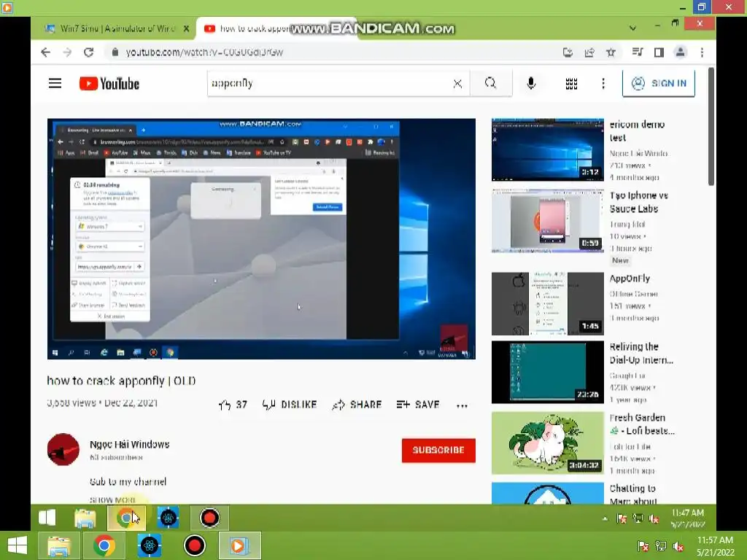Open the File Explorer icon on inner taskbar
The width and height of the screenshot is (747, 560).
(x=85, y=518)
